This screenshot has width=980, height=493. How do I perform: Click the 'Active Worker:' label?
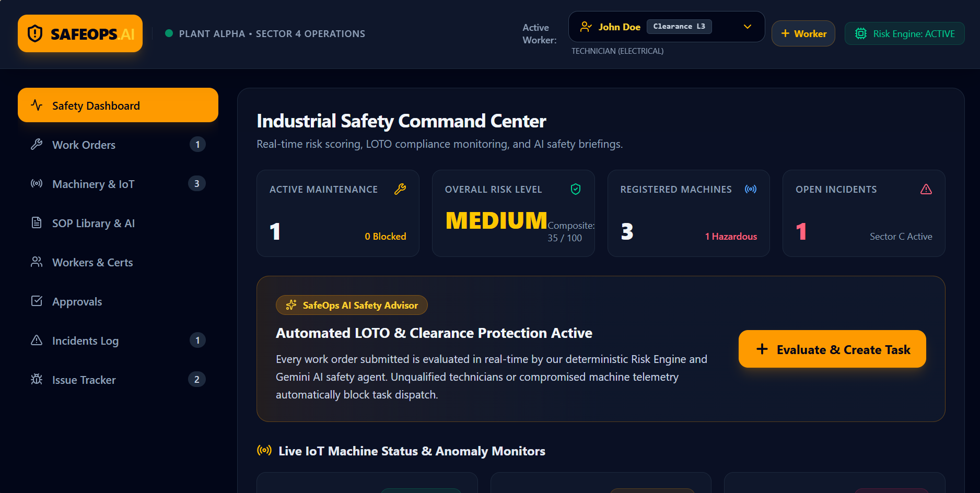pos(540,33)
